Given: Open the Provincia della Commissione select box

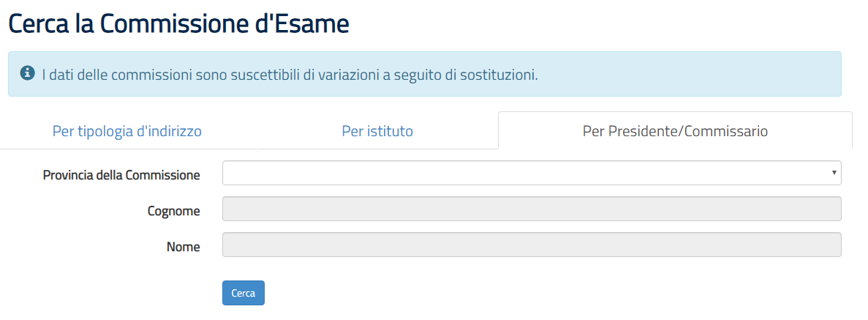Looking at the screenshot, I should pyautogui.click(x=532, y=173).
